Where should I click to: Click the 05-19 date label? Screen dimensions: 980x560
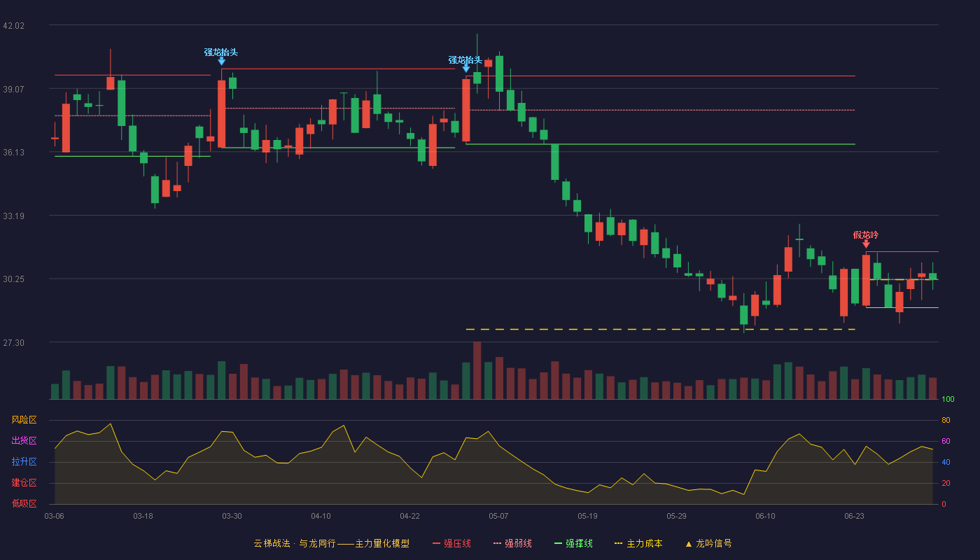point(587,516)
